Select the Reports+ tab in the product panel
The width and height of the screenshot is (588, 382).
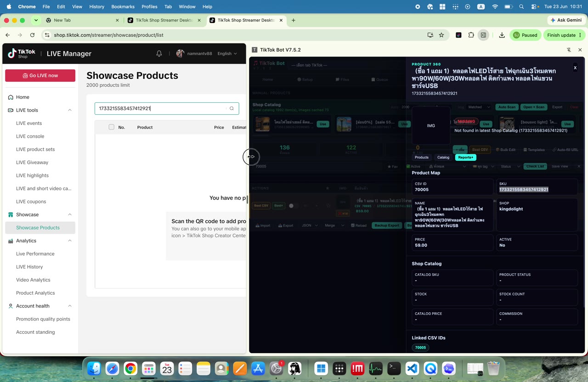pyautogui.click(x=465, y=157)
